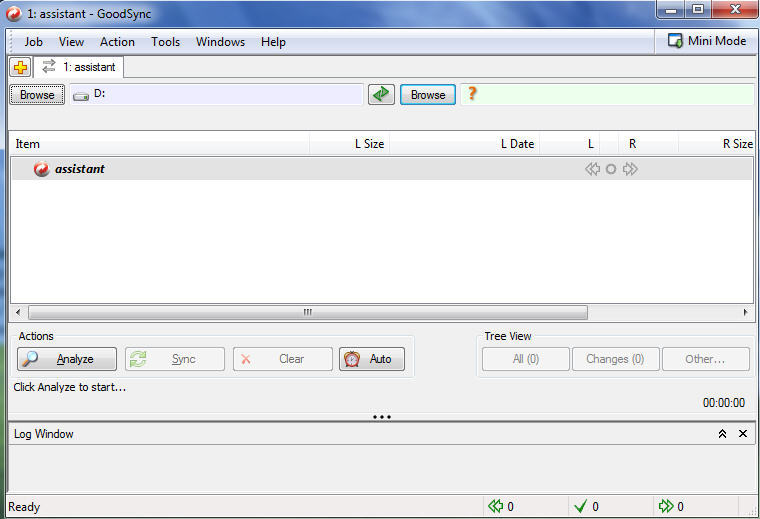The height and width of the screenshot is (519, 760).
Task: Set left-to-right sync arrow in assistant row
Action: (x=630, y=169)
